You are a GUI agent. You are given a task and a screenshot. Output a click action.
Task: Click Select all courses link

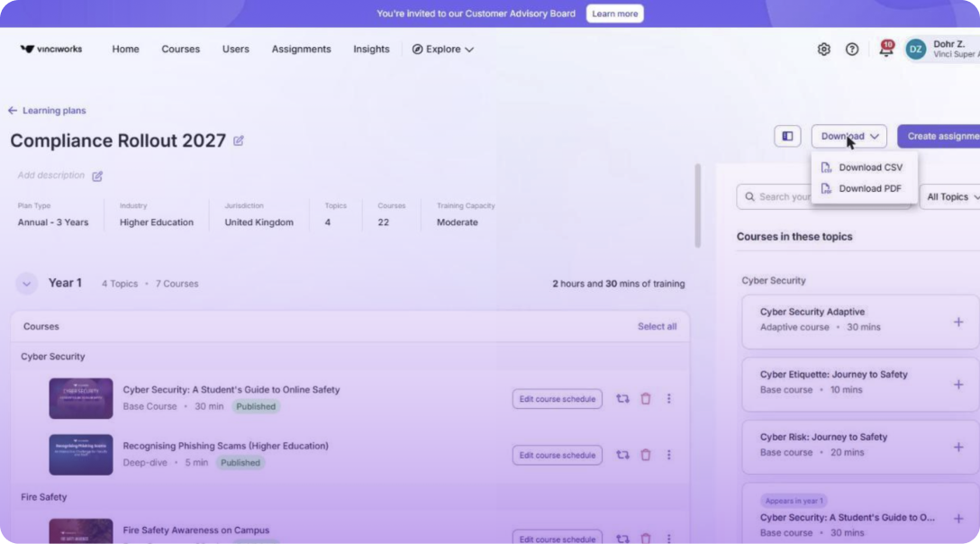click(x=657, y=326)
